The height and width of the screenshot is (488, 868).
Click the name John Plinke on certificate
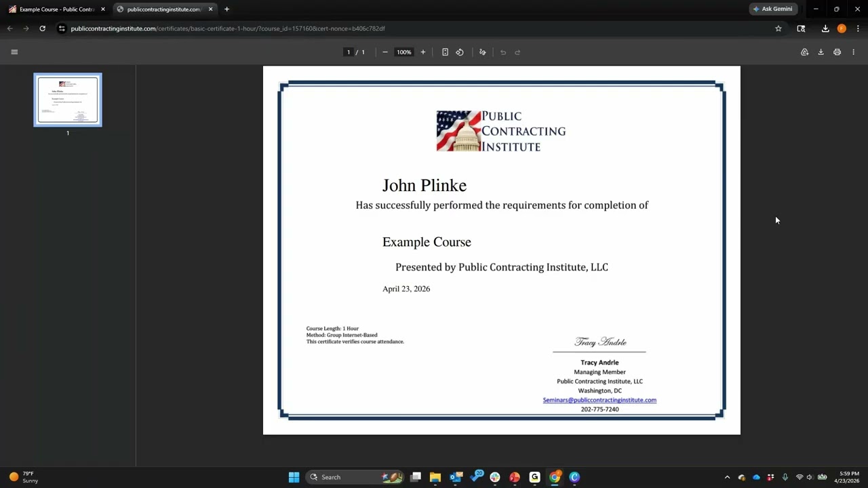pyautogui.click(x=425, y=185)
